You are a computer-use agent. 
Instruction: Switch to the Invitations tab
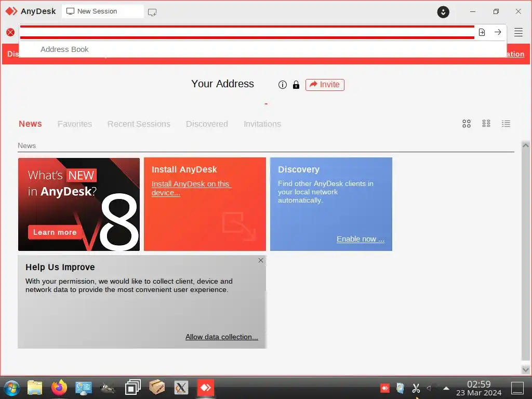click(262, 124)
